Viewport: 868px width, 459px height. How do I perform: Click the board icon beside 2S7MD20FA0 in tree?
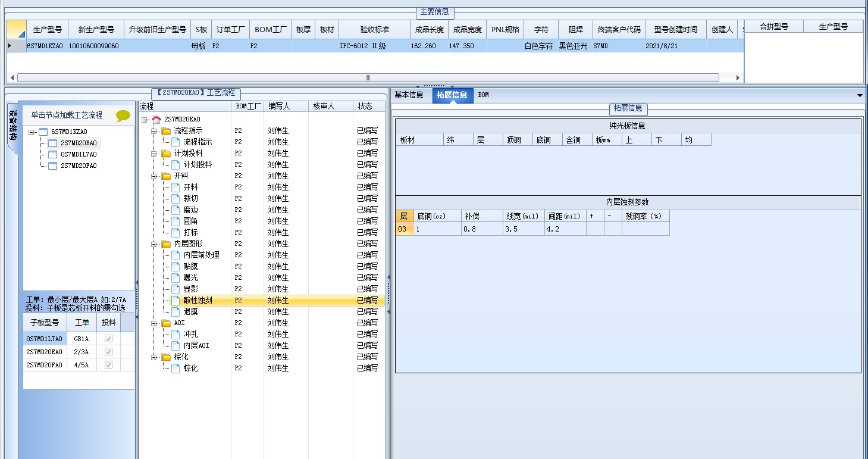coord(52,166)
